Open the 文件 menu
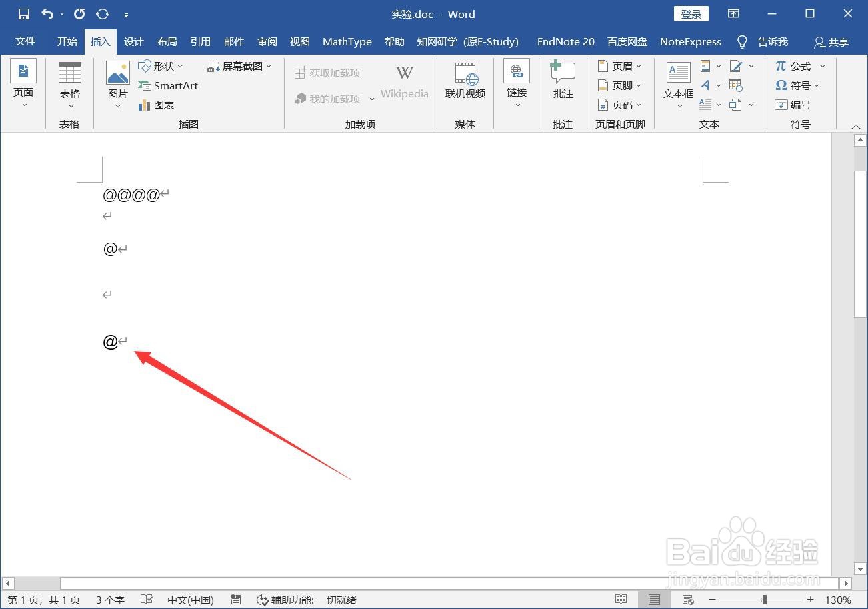This screenshot has width=868, height=609. [x=25, y=41]
